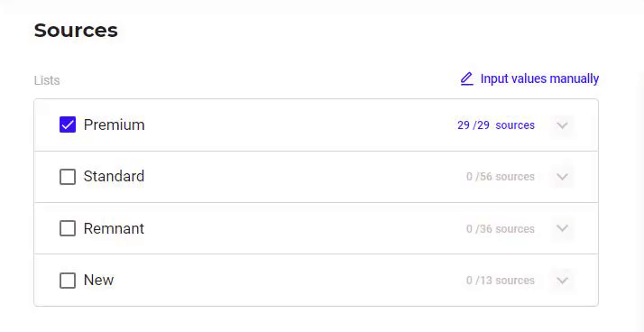Viewport: 644px width, 332px height.
Task: Expand the New list chevron
Action: coord(562,281)
